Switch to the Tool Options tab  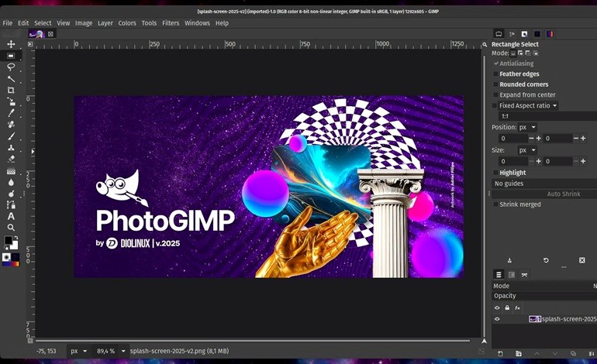tap(499, 34)
